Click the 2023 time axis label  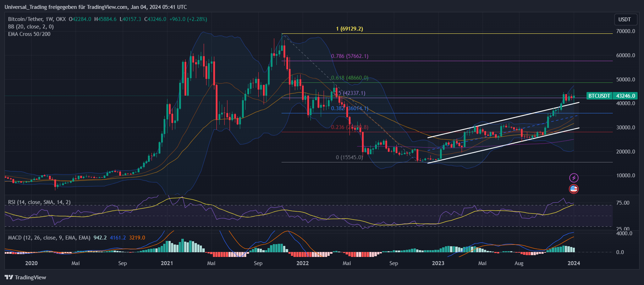tap(438, 263)
